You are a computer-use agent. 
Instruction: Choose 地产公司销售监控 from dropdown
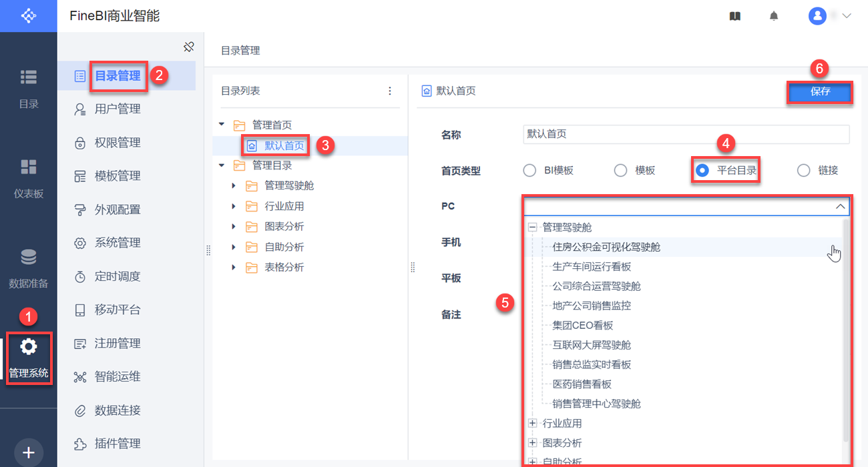(x=592, y=306)
